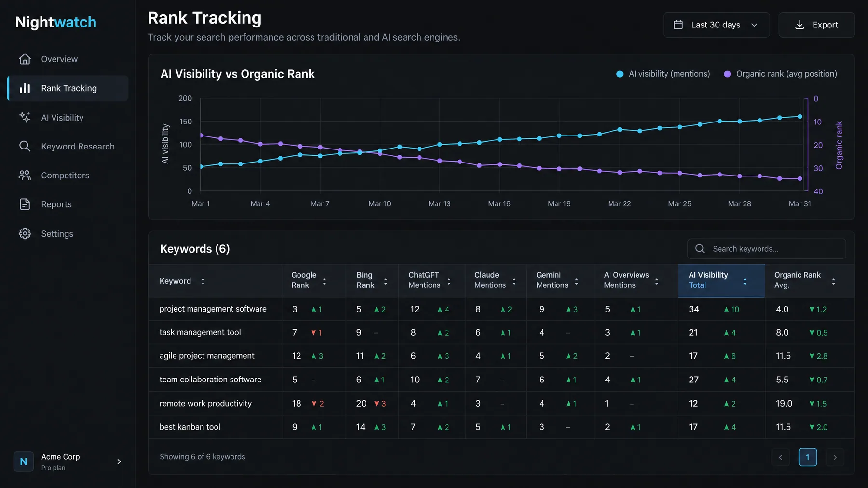Viewport: 868px width, 488px height.
Task: Click the Export button
Action: (x=816, y=25)
